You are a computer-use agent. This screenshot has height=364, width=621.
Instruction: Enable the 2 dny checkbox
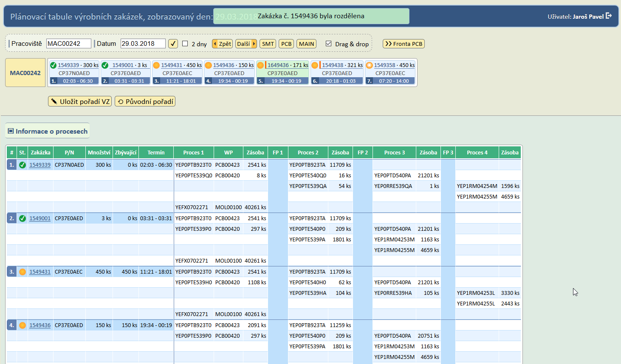(185, 44)
